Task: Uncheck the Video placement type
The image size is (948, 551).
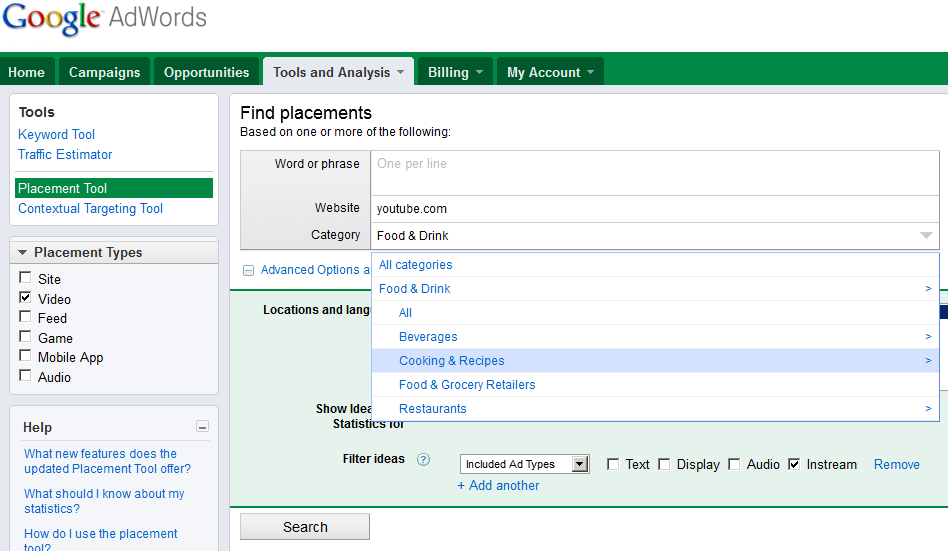Action: [25, 298]
